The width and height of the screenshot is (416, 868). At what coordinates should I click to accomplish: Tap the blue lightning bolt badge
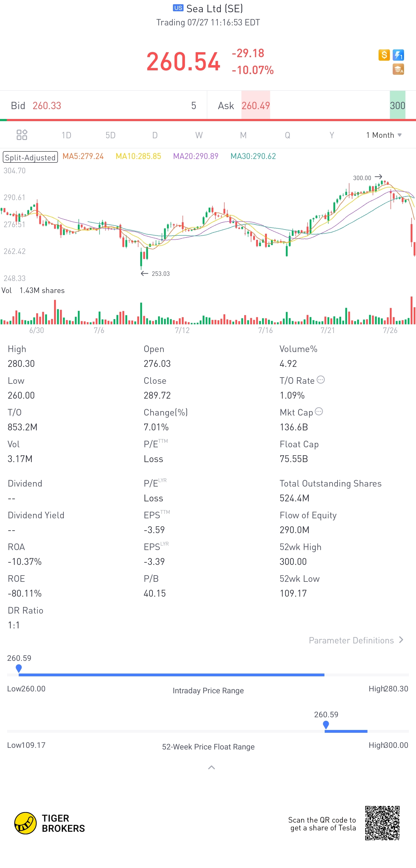[398, 55]
